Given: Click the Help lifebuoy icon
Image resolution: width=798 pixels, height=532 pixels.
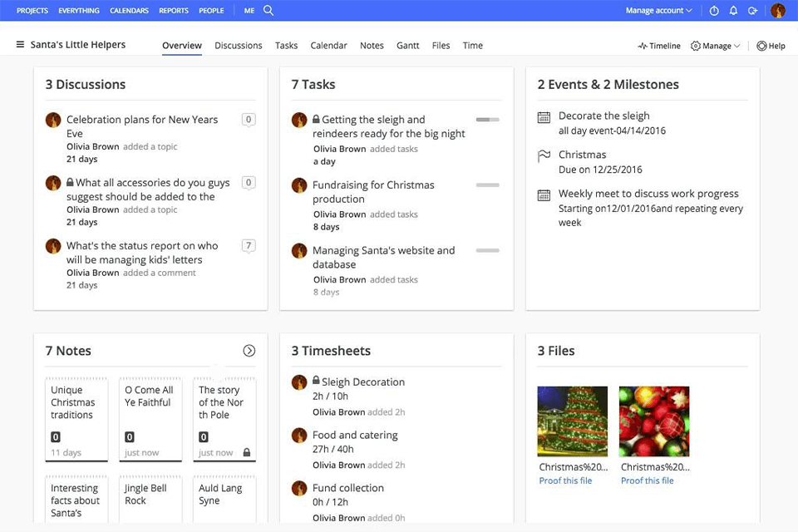Looking at the screenshot, I should coord(761,46).
